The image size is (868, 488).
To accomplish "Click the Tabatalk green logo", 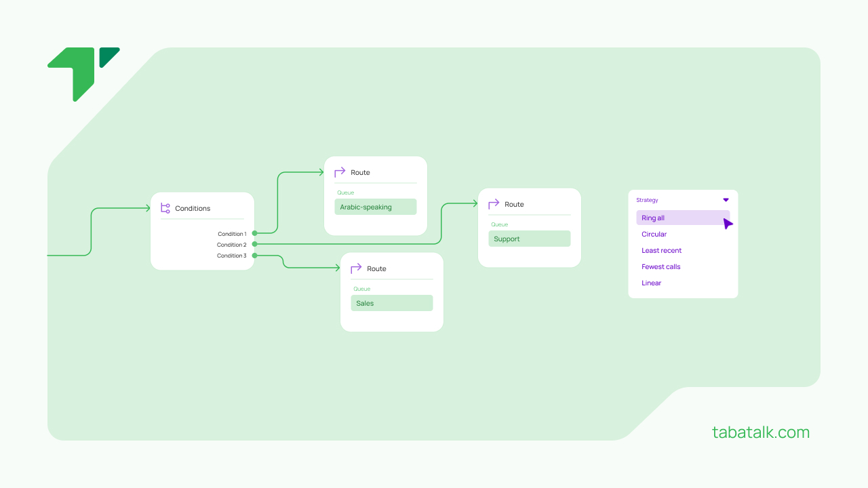I will 83,73.
